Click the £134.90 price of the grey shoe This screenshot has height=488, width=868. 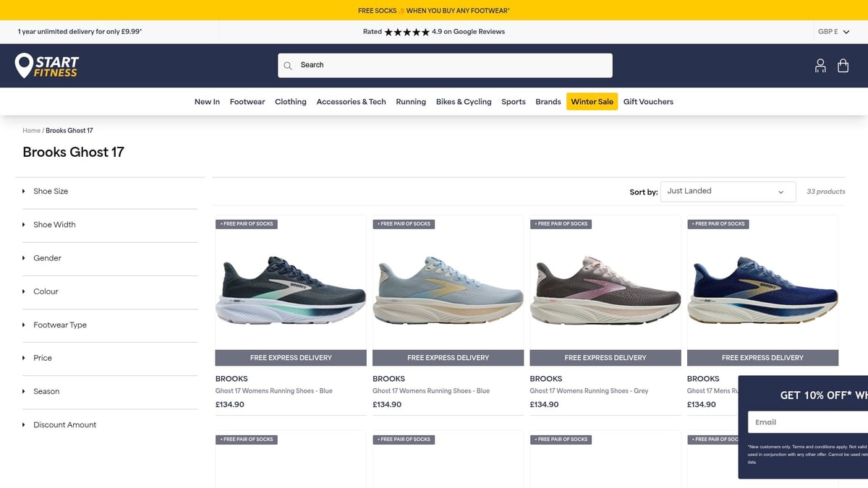pyautogui.click(x=544, y=405)
